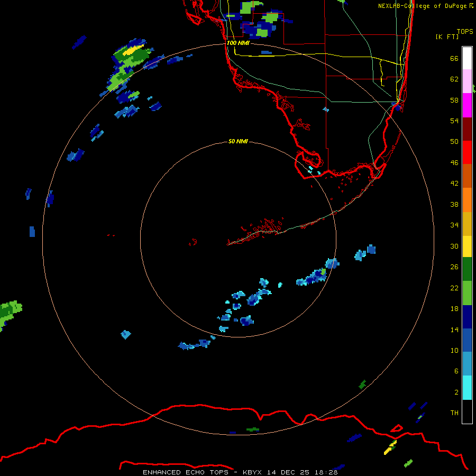Click the 18:28 timestamp in caption
The image size is (476, 476).
point(326,472)
